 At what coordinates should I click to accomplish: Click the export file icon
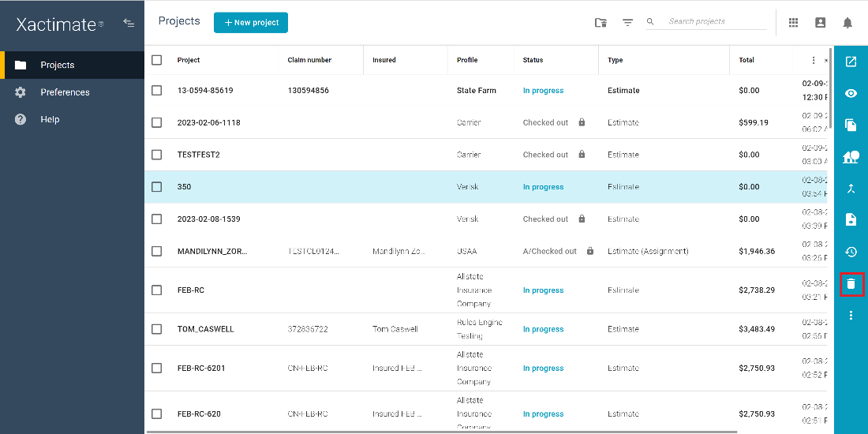tap(851, 220)
